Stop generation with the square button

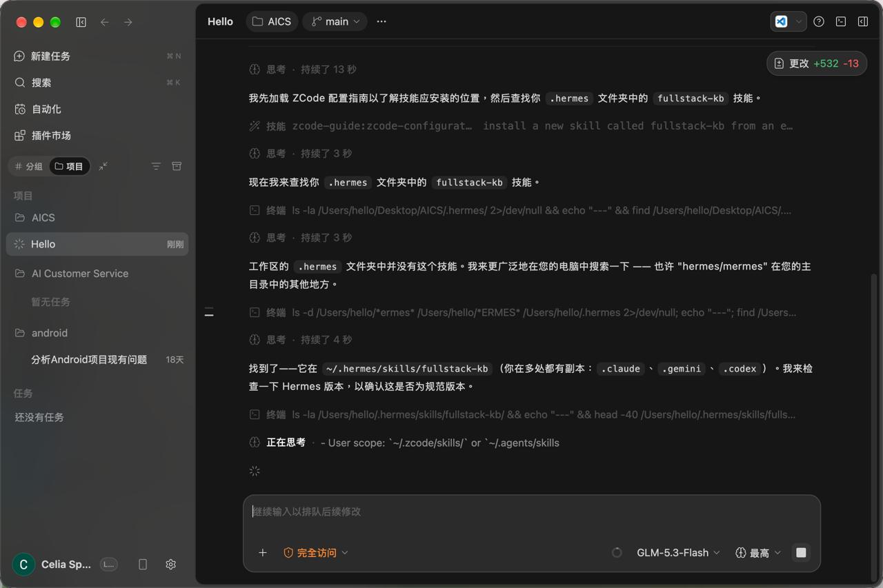pyautogui.click(x=801, y=553)
